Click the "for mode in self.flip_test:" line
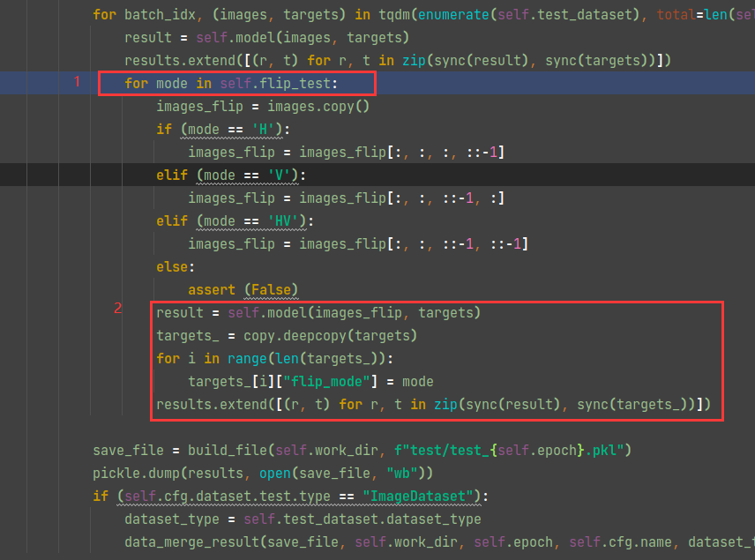The height and width of the screenshot is (560, 755). point(232,84)
